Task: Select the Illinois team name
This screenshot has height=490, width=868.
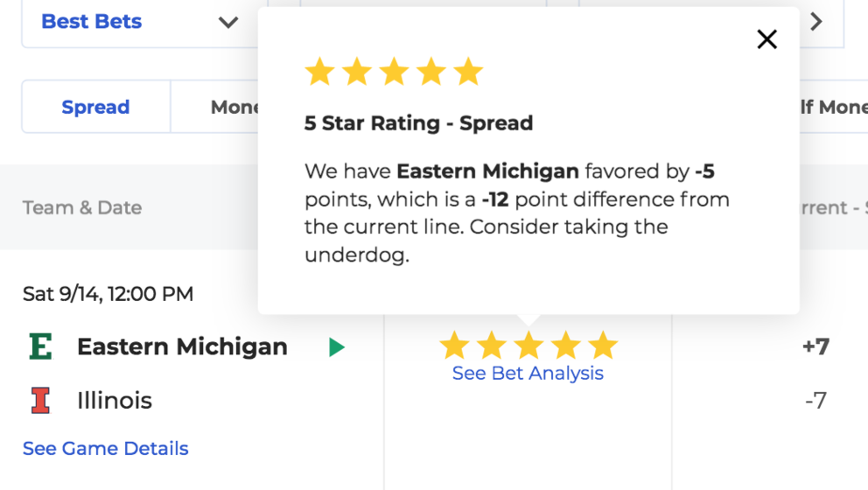Action: (115, 400)
